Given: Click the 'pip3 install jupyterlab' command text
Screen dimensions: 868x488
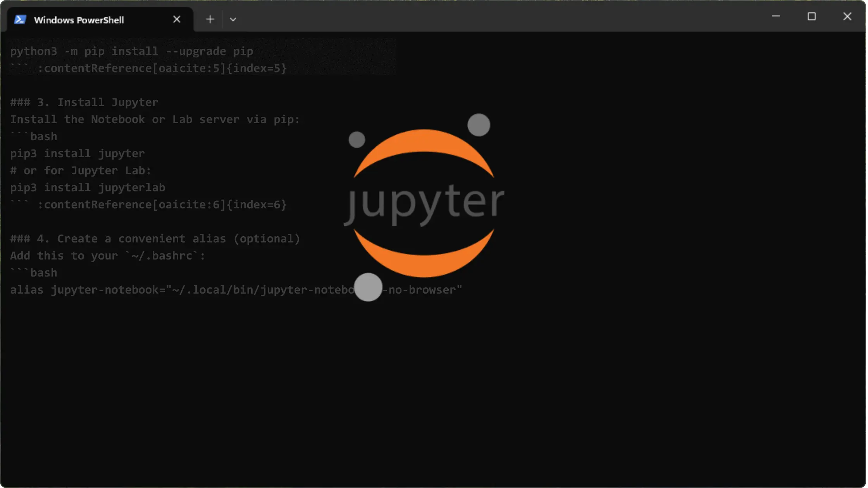Looking at the screenshot, I should 88,187.
